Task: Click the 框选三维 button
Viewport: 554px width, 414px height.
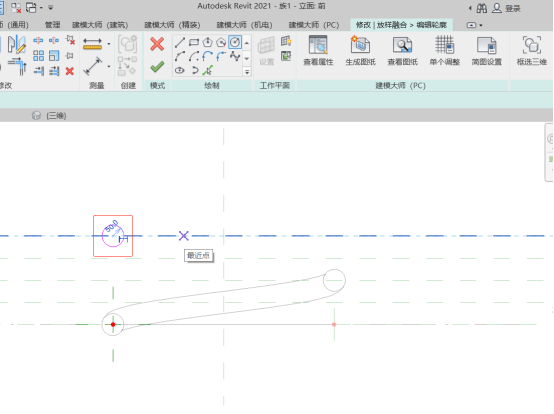Action: pyautogui.click(x=531, y=51)
